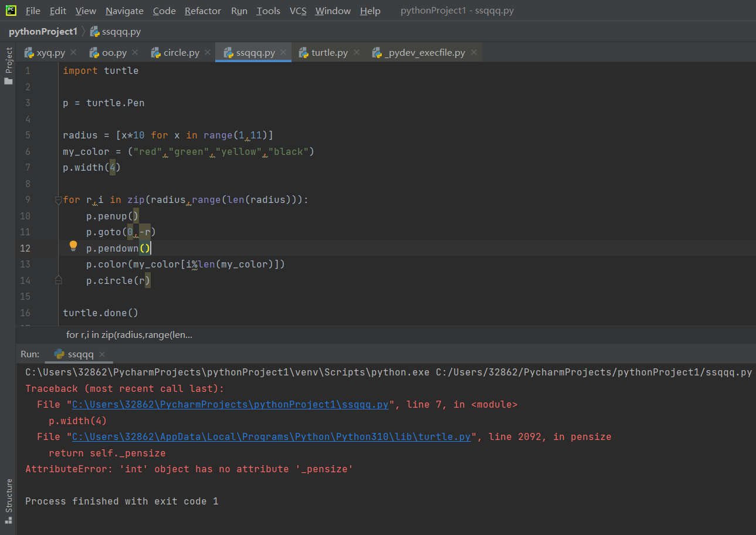
Task: Open the Edit menu
Action: pos(58,11)
